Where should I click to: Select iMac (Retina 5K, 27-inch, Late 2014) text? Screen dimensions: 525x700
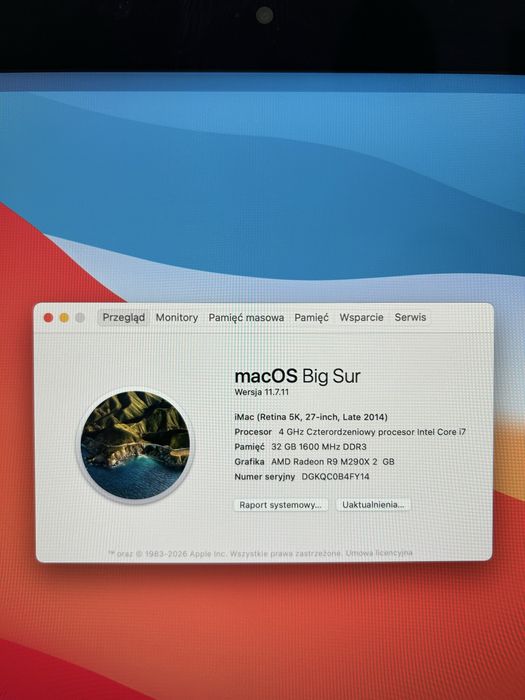click(x=311, y=417)
